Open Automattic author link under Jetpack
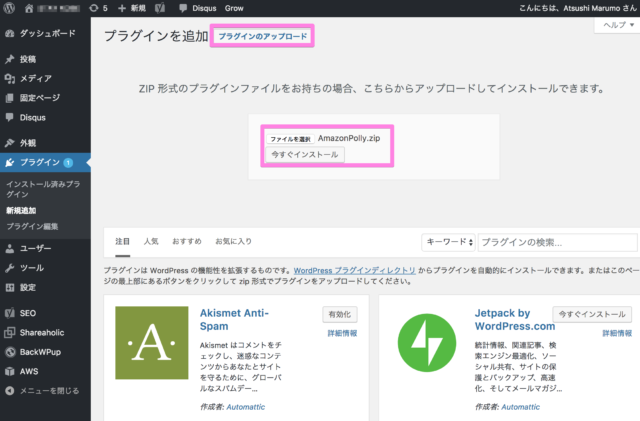The image size is (640, 421). point(520,407)
